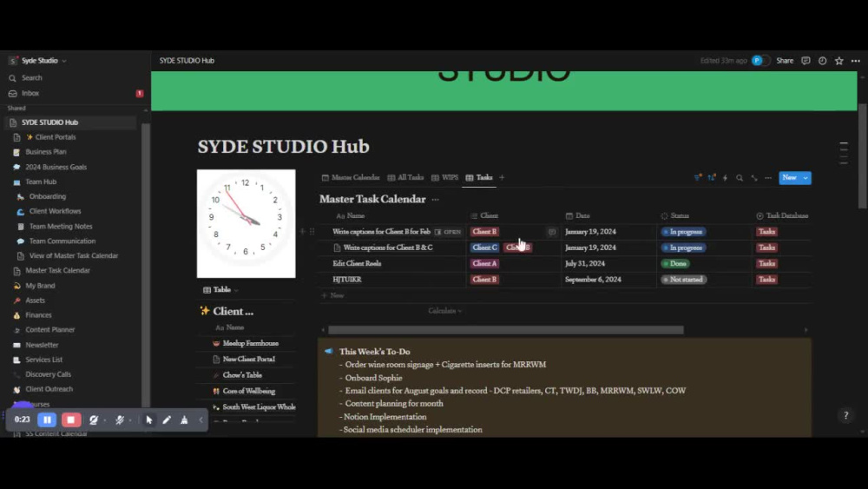Click the help question mark button
868x489 pixels.
(x=845, y=415)
